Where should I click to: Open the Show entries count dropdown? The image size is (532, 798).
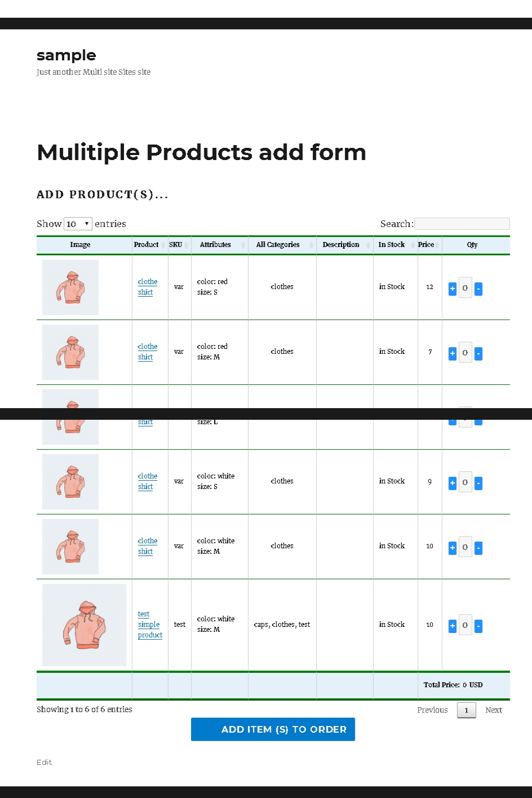78,224
